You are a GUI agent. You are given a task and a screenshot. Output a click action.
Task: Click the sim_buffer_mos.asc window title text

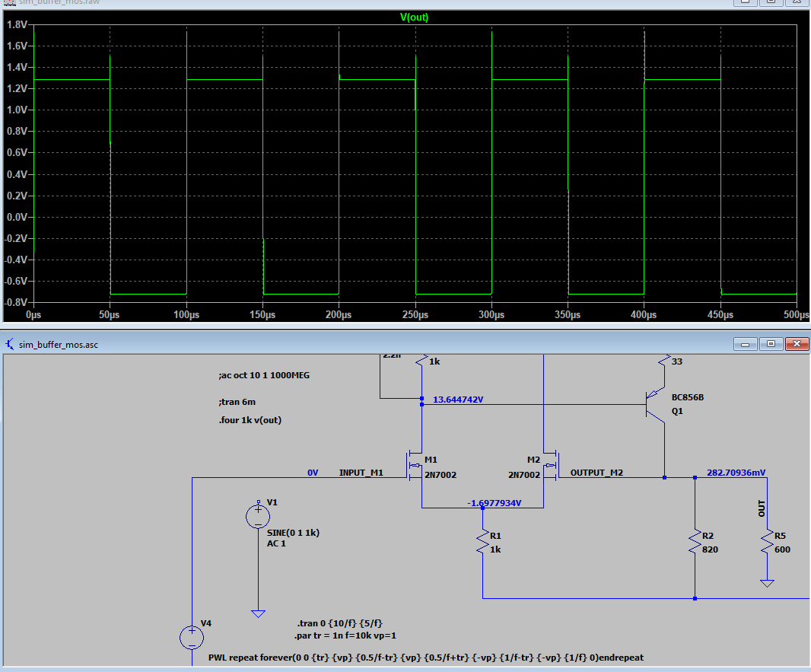pyautogui.click(x=59, y=345)
